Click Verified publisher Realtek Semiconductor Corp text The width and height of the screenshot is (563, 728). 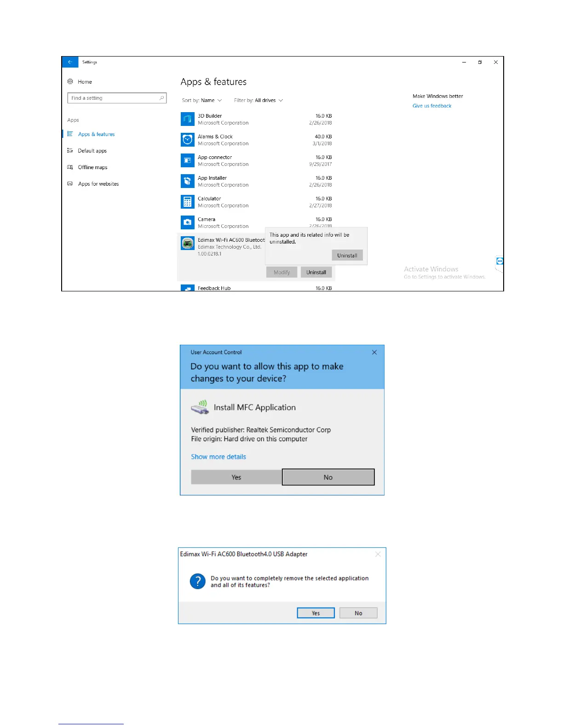[x=261, y=430]
